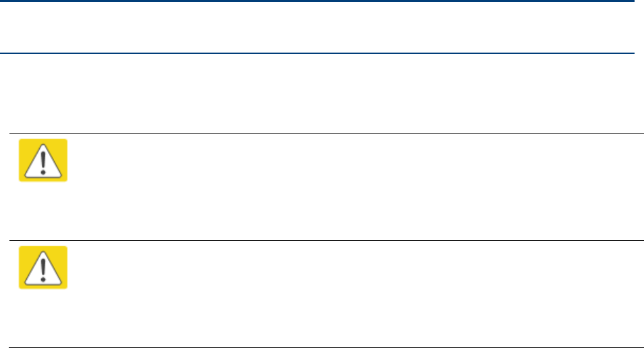Click the blank page area above first caution box
Screen dimensions: 644x348
coord(322,93)
